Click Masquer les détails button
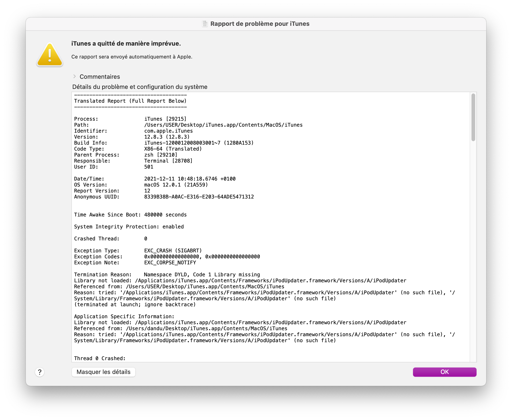The image size is (512, 420). (x=104, y=372)
